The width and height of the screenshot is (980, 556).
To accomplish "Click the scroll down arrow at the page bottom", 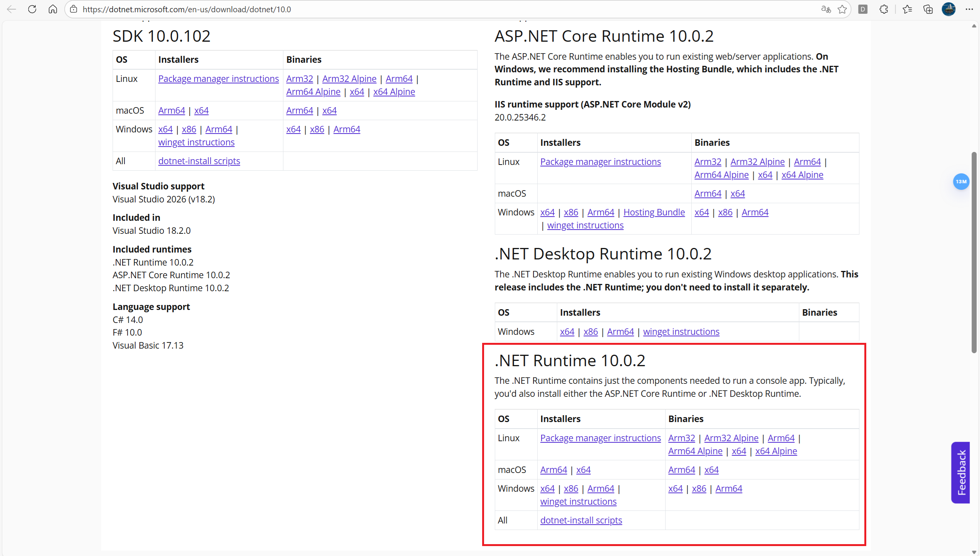I will click(x=974, y=552).
